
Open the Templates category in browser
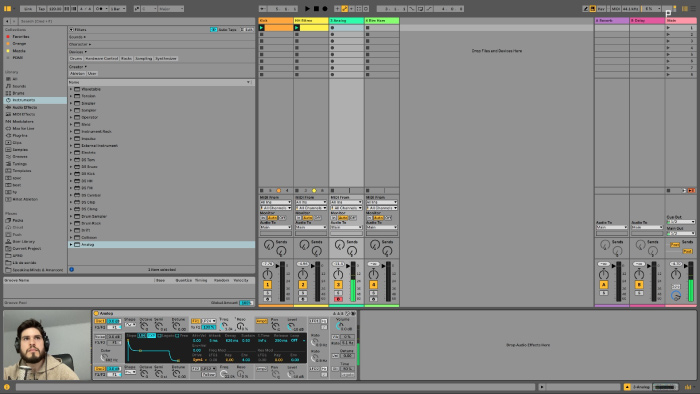pos(22,171)
